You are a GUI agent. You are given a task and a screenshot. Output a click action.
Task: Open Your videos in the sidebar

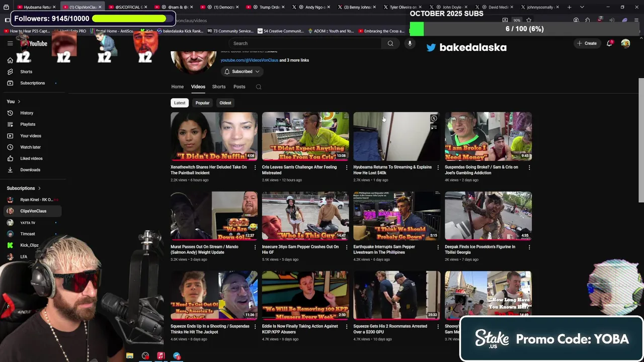(x=31, y=136)
